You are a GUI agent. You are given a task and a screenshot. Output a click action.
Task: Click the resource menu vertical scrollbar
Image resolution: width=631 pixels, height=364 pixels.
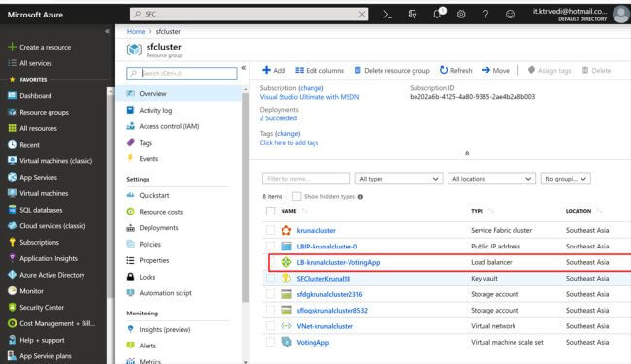245,197
